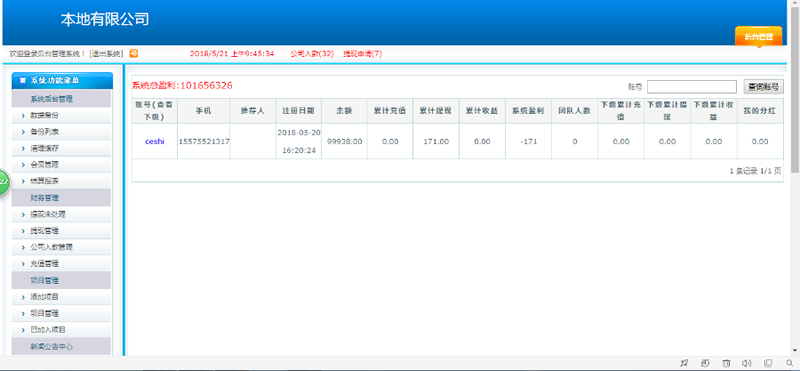Click the 账号(查看下级) column header
Screen dimensions: 800x371
pyautogui.click(x=155, y=110)
